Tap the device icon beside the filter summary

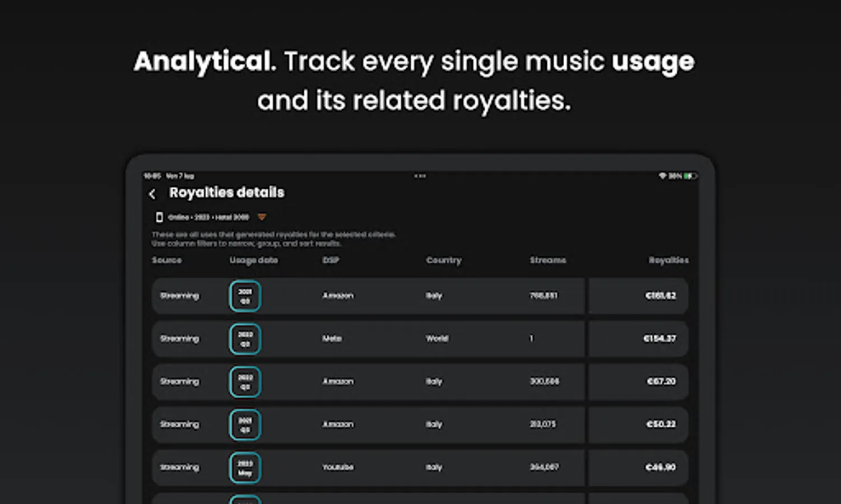coord(159,217)
